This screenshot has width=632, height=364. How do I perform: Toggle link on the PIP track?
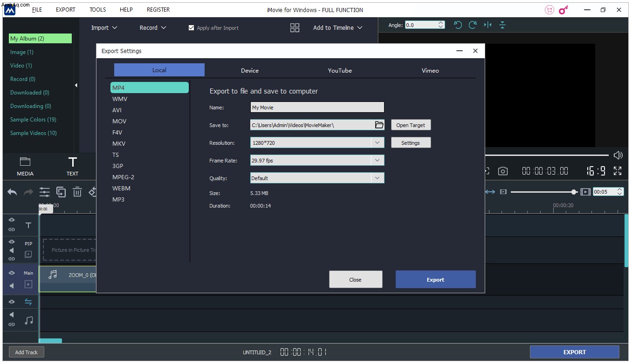(x=12, y=259)
